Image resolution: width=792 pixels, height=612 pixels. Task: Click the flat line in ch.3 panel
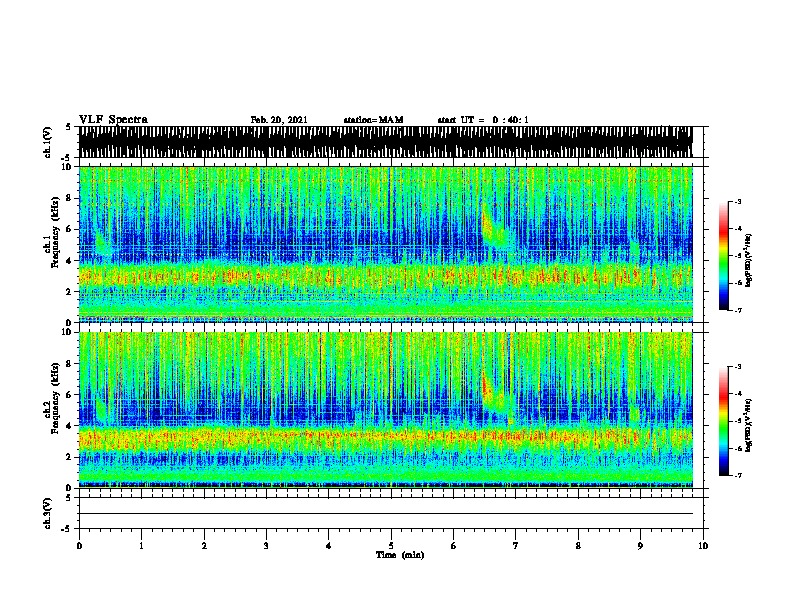point(386,514)
